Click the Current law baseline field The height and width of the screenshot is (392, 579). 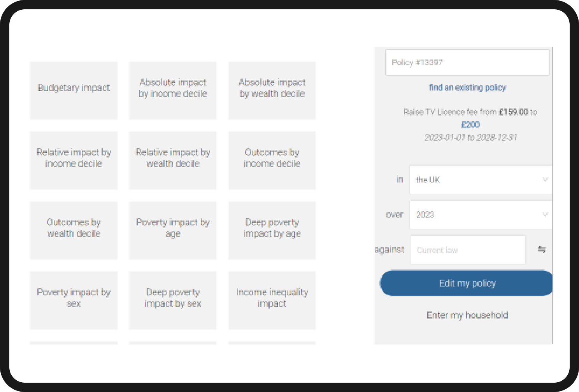point(468,250)
